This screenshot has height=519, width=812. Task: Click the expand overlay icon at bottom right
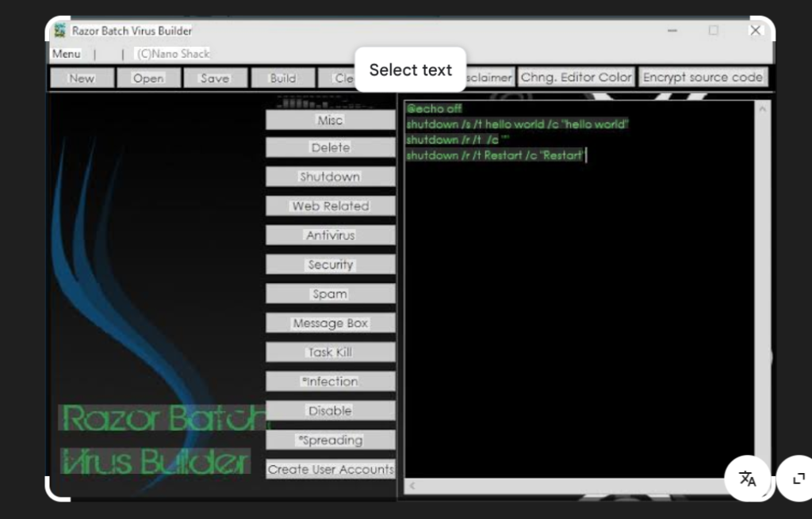pos(798,479)
